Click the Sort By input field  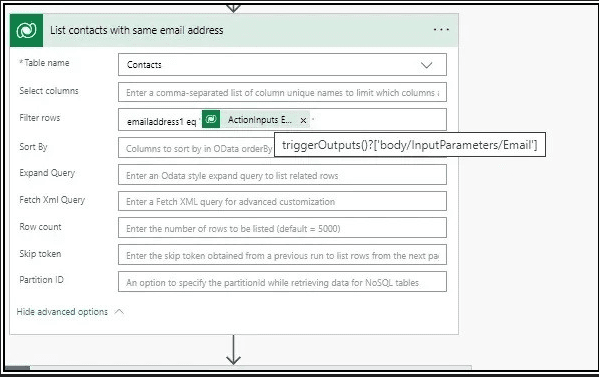coord(196,148)
